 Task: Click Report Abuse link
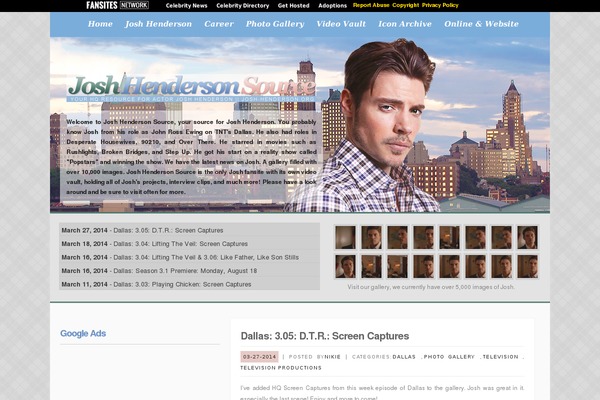[371, 5]
